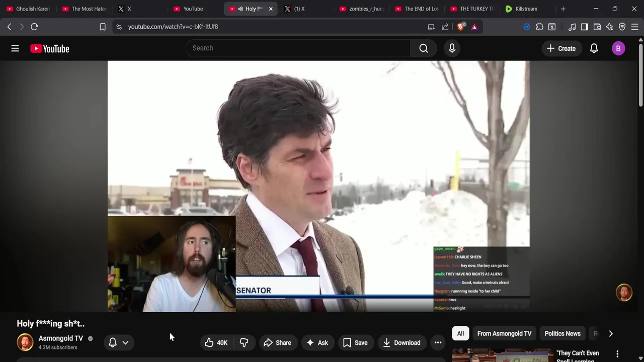Open the Leo AI sparkle icon
This screenshot has width=644, height=362.
610,27
